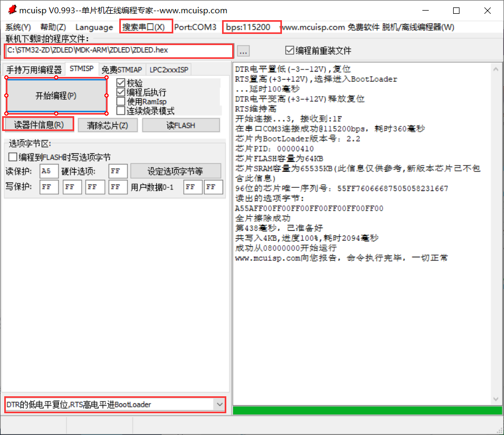
Task: Switch to the 免费STMIAP tab
Action: point(122,69)
